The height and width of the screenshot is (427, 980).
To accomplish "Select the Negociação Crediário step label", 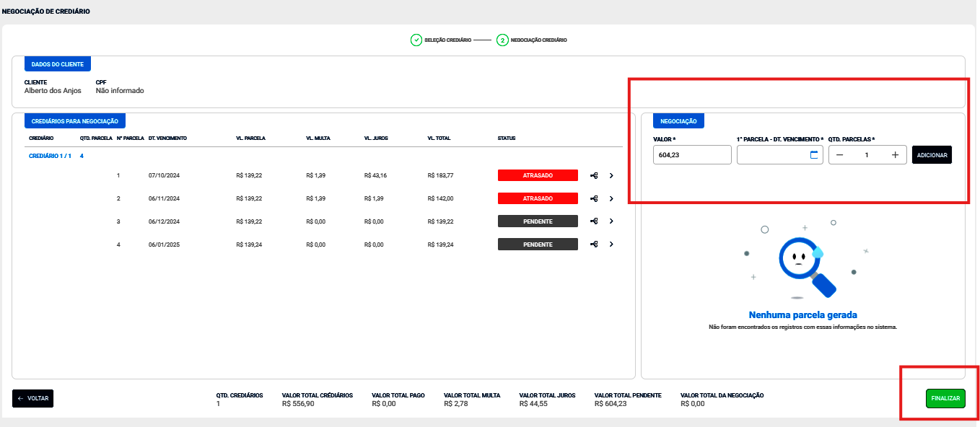I will [538, 40].
